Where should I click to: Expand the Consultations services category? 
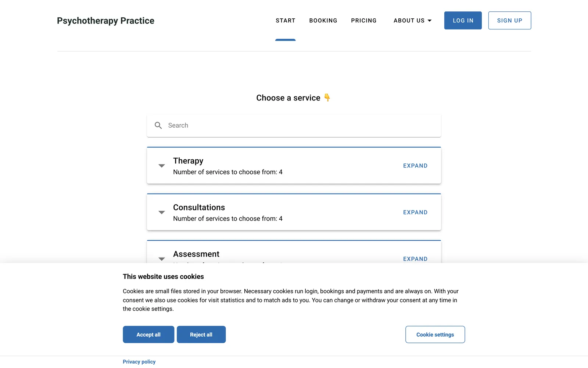click(x=415, y=212)
